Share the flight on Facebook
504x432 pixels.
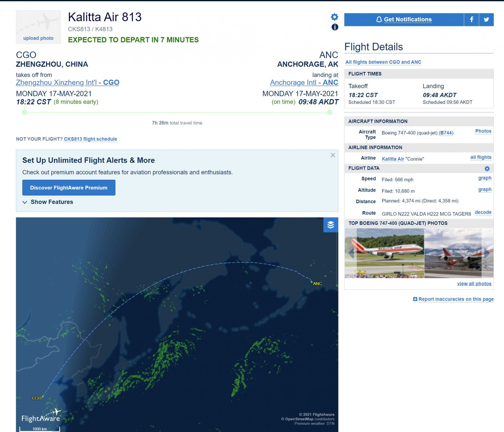471,19
